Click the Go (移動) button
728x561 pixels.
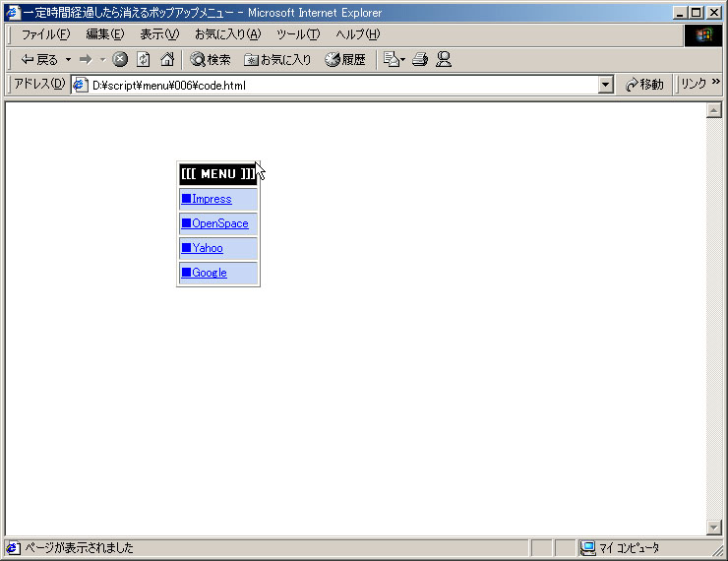coord(644,86)
